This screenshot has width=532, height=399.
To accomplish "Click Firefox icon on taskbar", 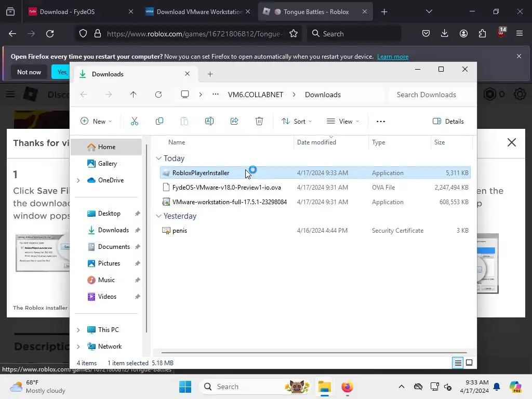I will click(347, 387).
